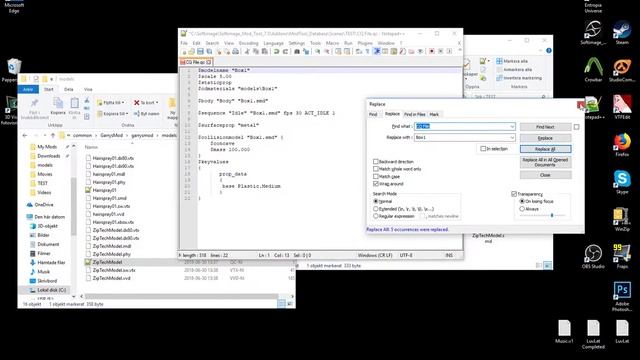Adjust the transparency slider in Replace dialog
Image resolution: width=640 pixels, height=360 pixels.
[x=552, y=215]
